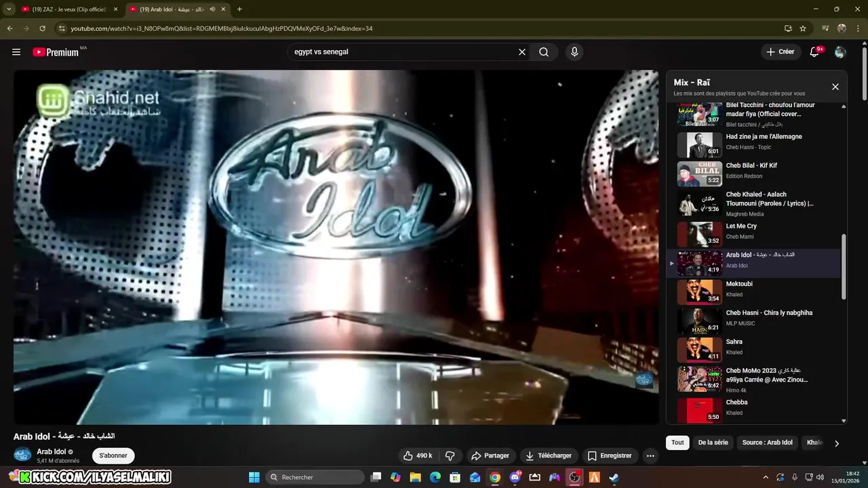Image resolution: width=868 pixels, height=488 pixels.
Task: Select the Source : Arab Idol chip
Action: 767,443
